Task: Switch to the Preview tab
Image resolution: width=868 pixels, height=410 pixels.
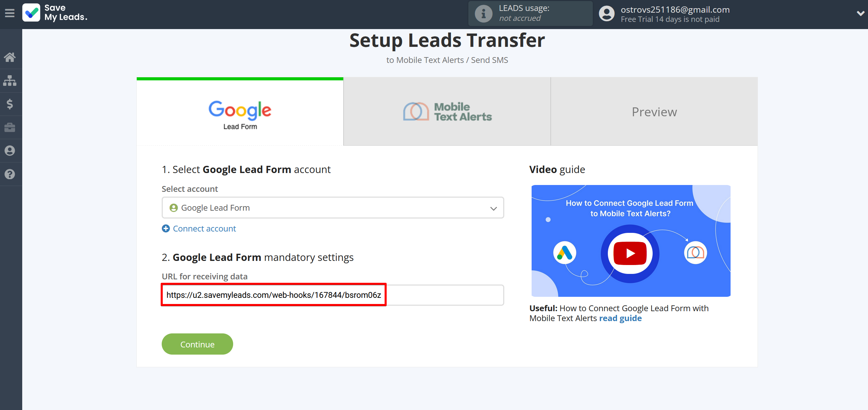Action: pos(654,111)
